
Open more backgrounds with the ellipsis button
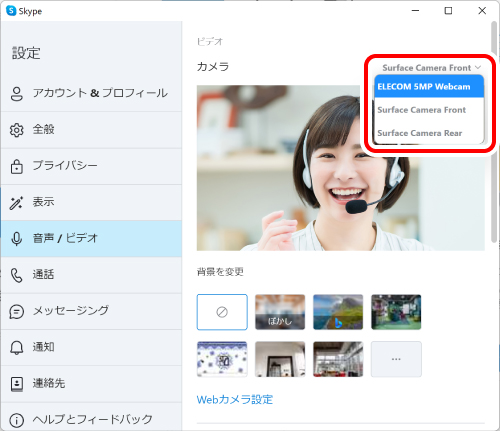click(396, 359)
